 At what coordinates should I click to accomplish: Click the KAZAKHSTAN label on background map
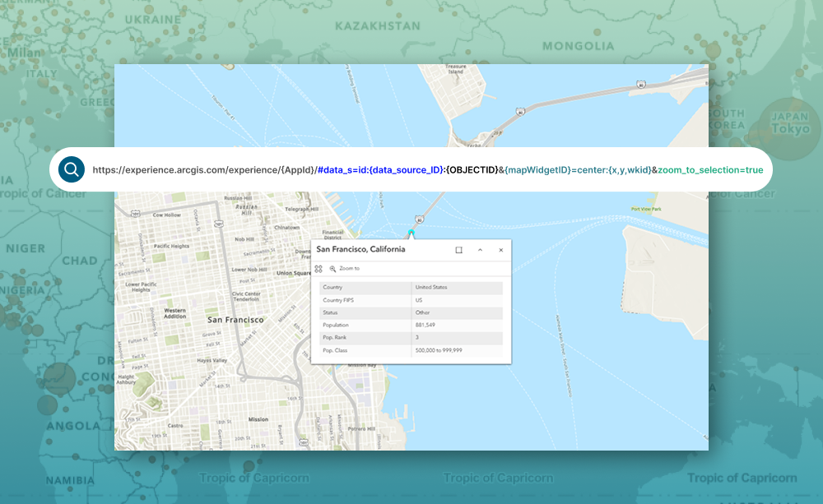(x=378, y=25)
